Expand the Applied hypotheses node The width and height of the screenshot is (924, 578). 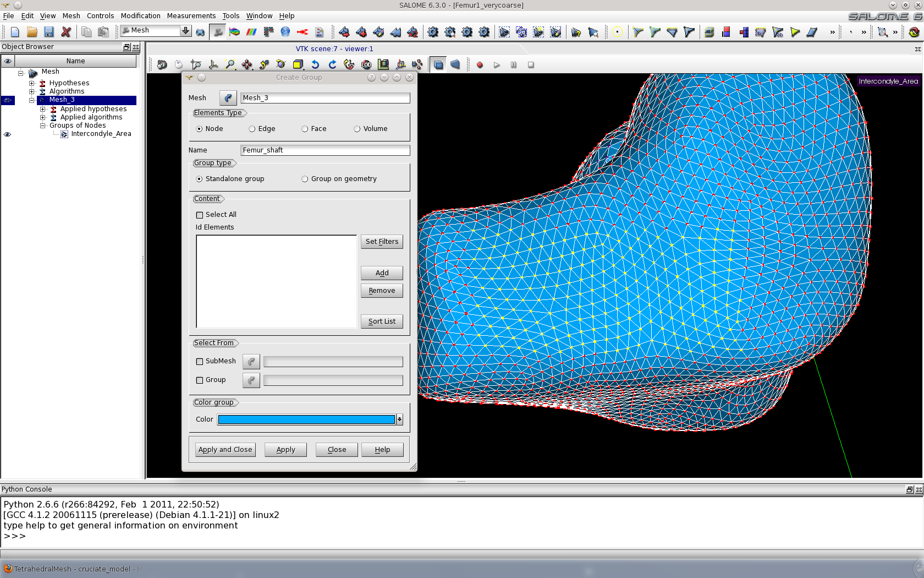click(43, 109)
